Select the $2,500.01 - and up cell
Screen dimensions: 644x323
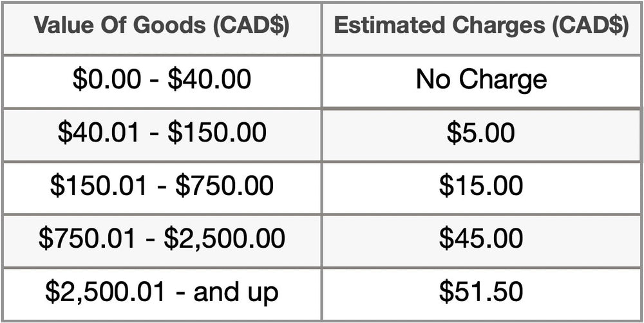162,294
